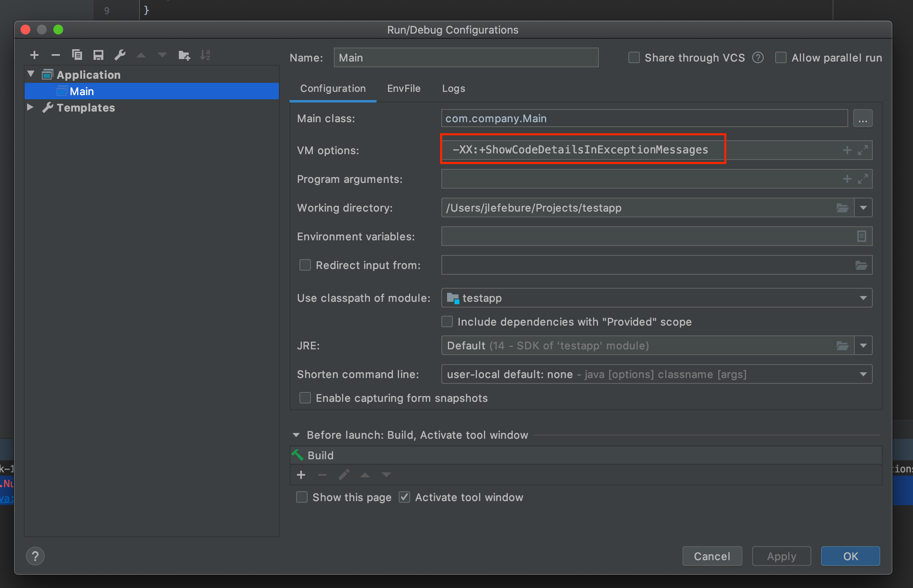Click the Save Configuration floppy icon
The width and height of the screenshot is (913, 588).
(98, 55)
